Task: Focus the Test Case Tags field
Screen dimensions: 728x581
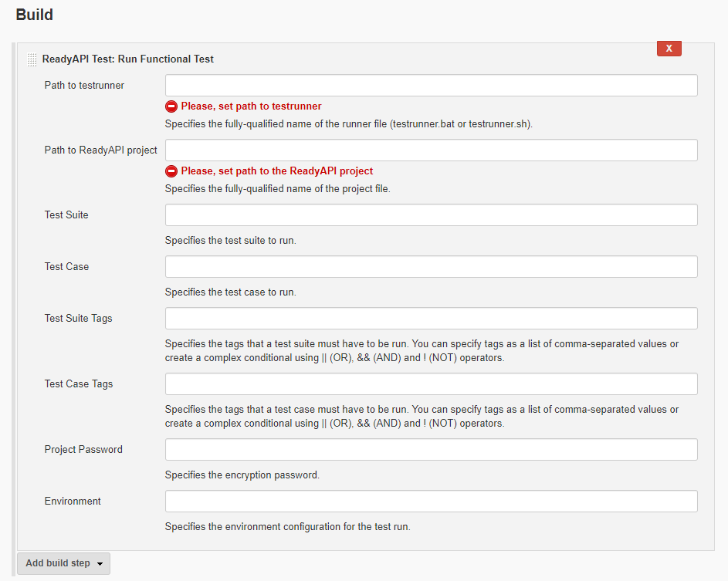Action: (430, 383)
